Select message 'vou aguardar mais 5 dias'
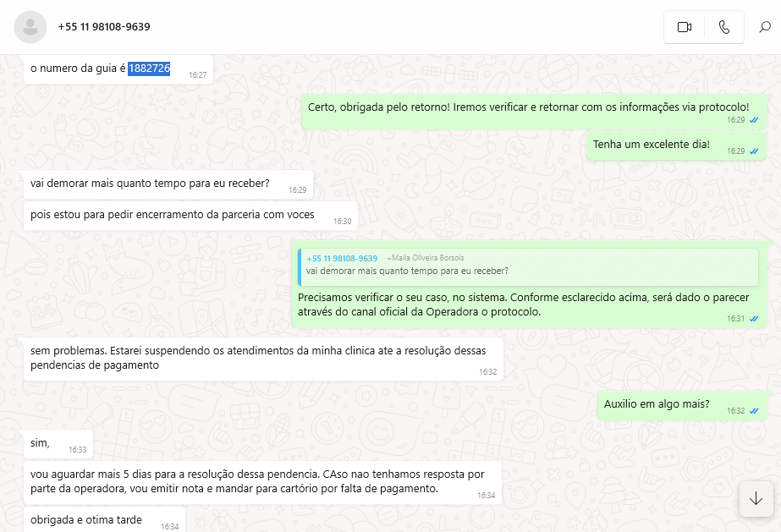Image resolution: width=781 pixels, height=532 pixels. (x=262, y=483)
